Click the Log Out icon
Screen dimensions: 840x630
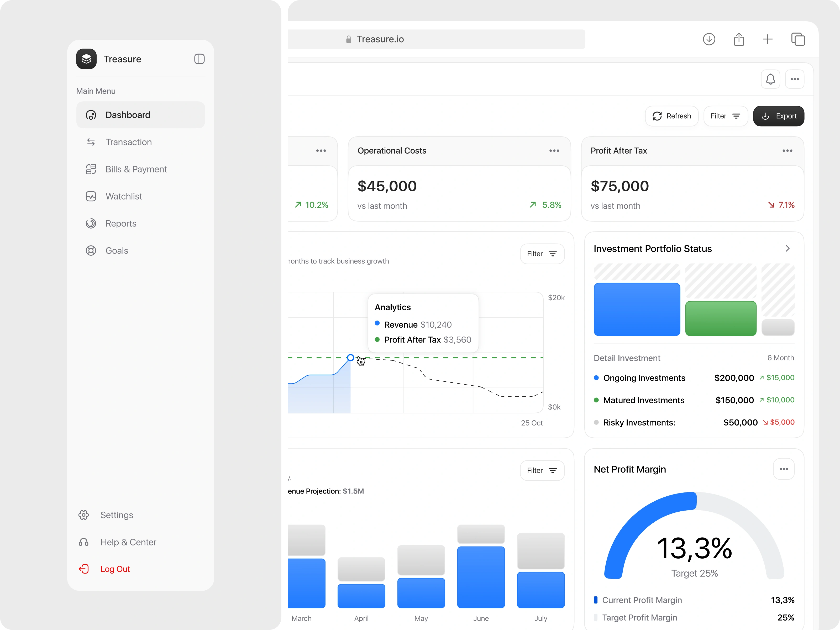84,569
